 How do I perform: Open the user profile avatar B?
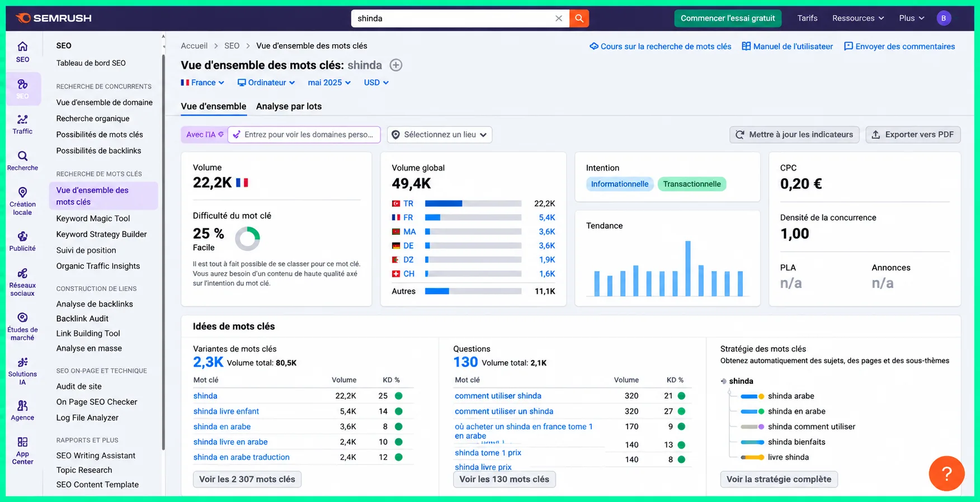[x=944, y=18]
